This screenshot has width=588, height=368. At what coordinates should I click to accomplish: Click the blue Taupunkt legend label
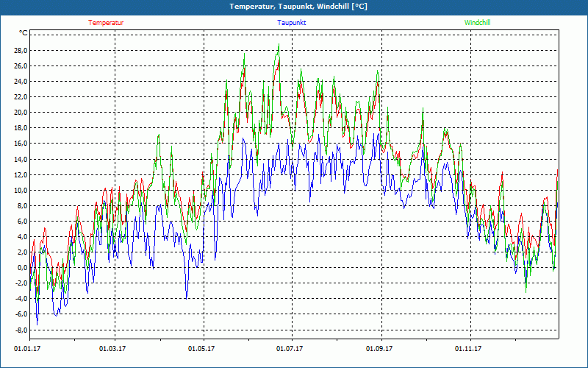pos(291,23)
